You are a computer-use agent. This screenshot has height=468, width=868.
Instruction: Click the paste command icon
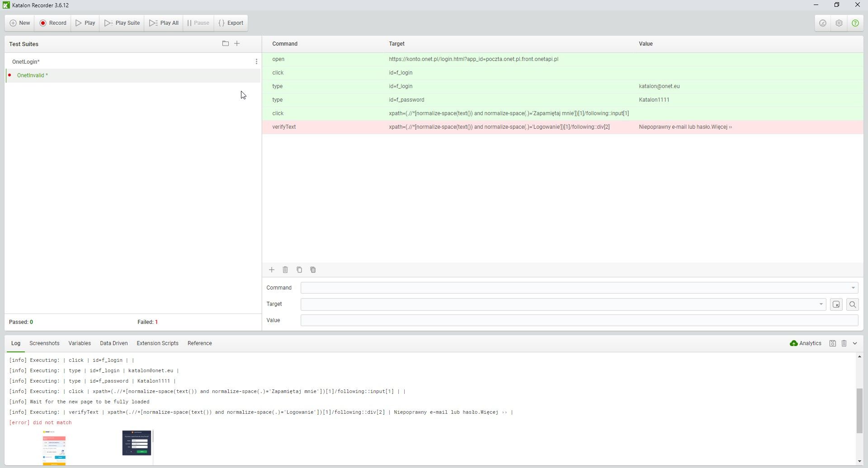[x=313, y=270]
